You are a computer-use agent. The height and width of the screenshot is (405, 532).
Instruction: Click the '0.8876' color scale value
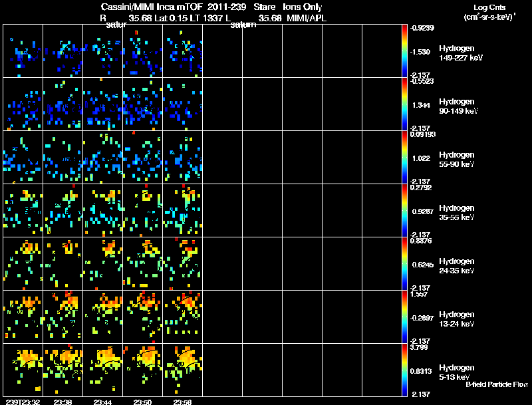421,241
